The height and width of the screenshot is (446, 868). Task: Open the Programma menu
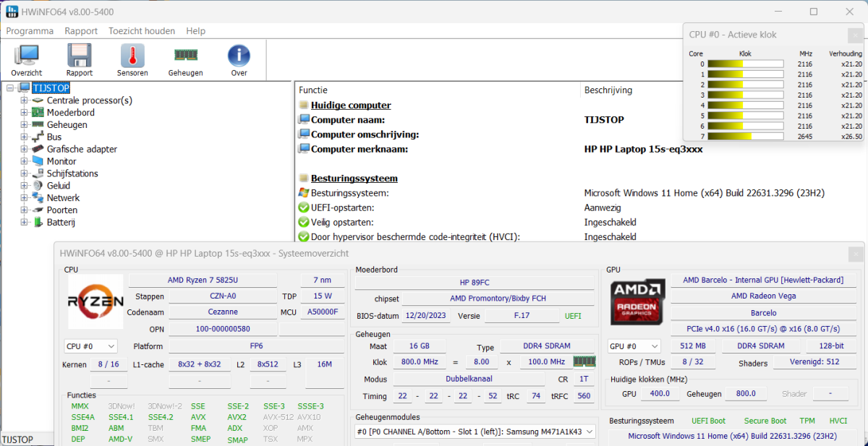pos(30,31)
